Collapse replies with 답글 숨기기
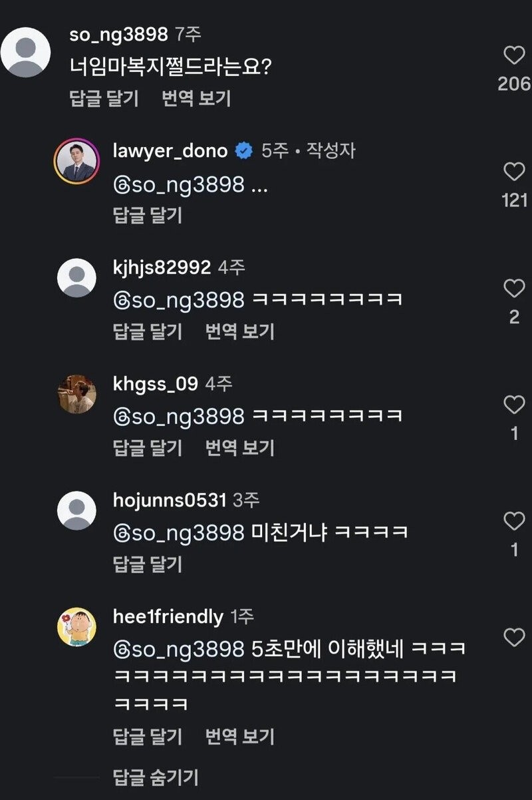Screen dimensions: 532x800 click(x=156, y=777)
